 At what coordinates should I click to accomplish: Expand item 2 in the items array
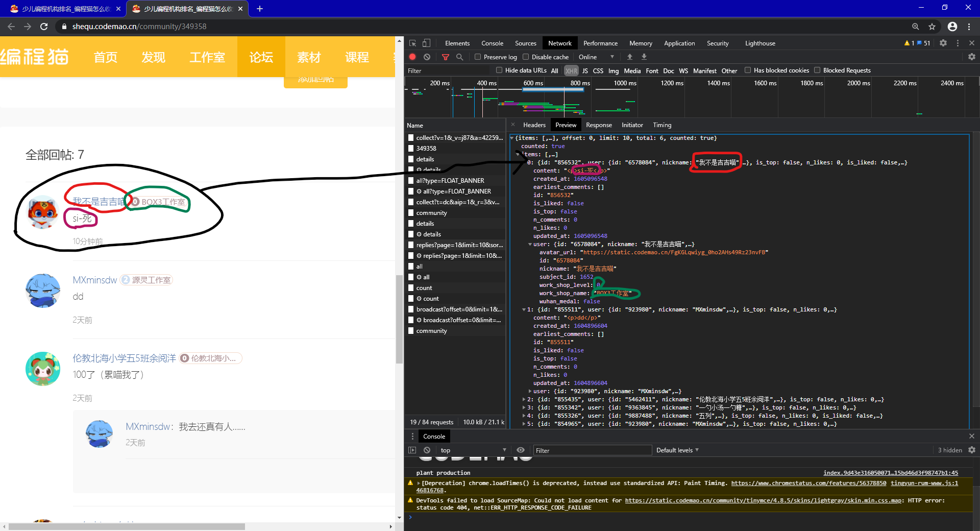click(524, 400)
